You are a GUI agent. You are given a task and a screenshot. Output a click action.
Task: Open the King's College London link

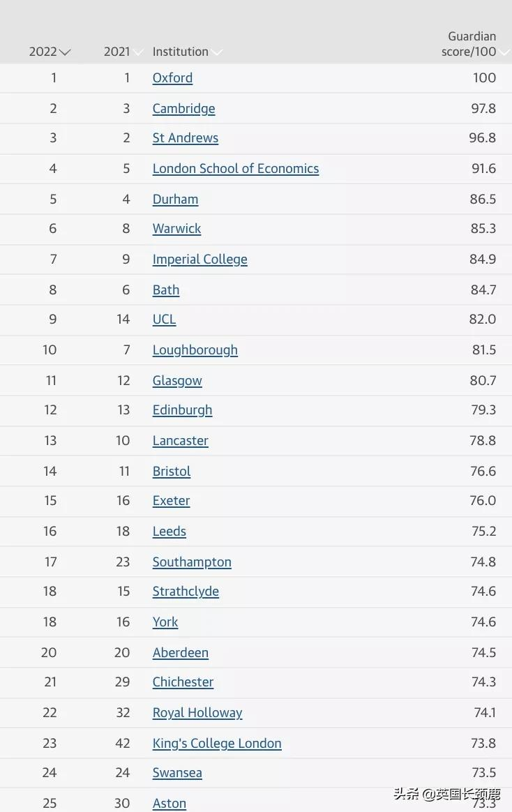[x=217, y=743]
